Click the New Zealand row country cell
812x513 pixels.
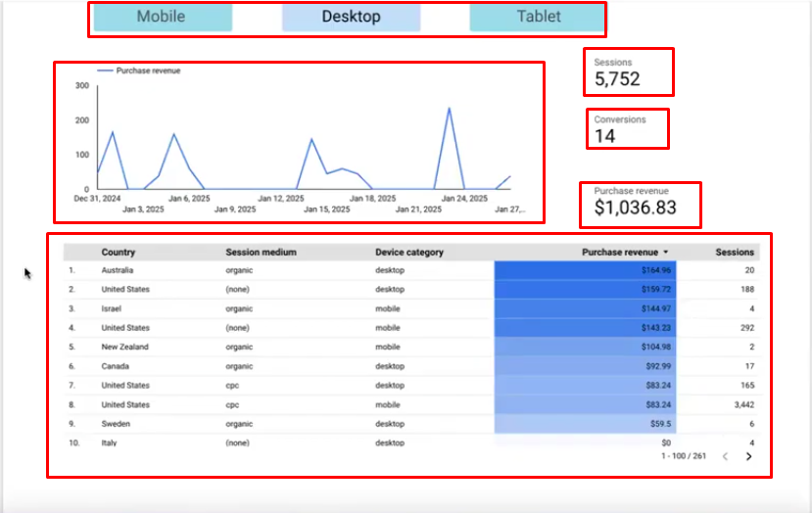[x=124, y=347]
